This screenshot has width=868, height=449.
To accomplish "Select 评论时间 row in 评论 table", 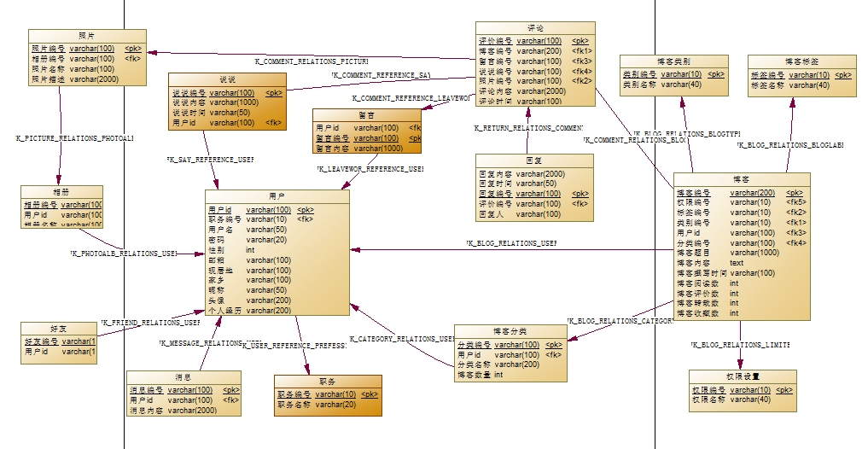I will pos(520,102).
